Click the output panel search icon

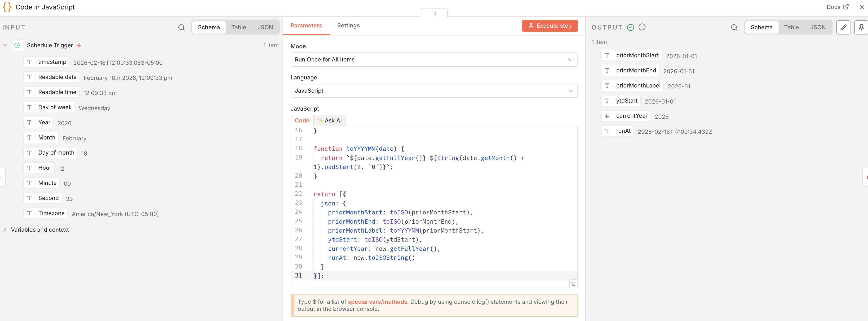(x=734, y=27)
